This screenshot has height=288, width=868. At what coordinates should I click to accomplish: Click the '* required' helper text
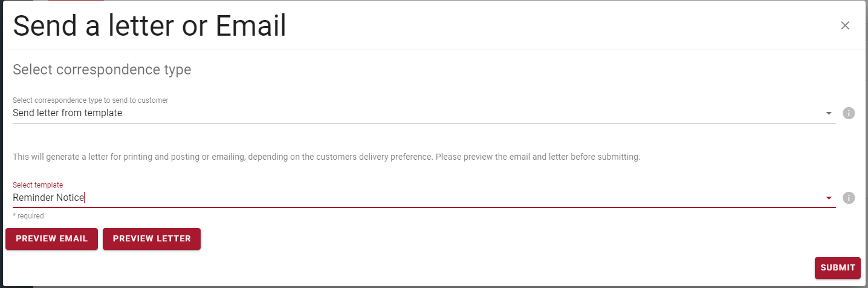[28, 216]
